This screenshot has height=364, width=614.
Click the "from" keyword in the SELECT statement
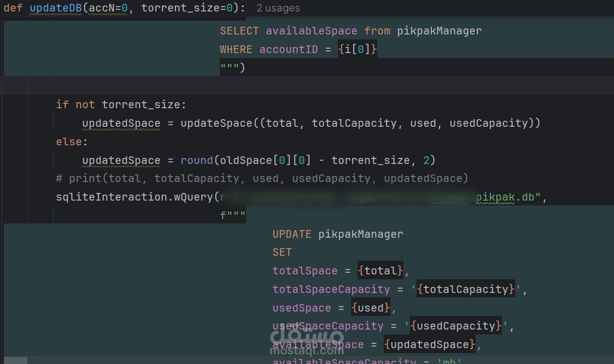377,31
